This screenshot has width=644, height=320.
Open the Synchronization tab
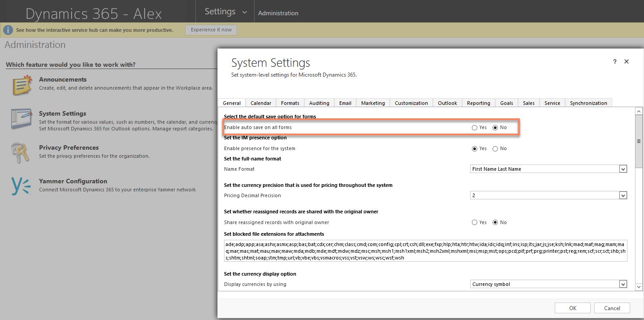pos(588,103)
